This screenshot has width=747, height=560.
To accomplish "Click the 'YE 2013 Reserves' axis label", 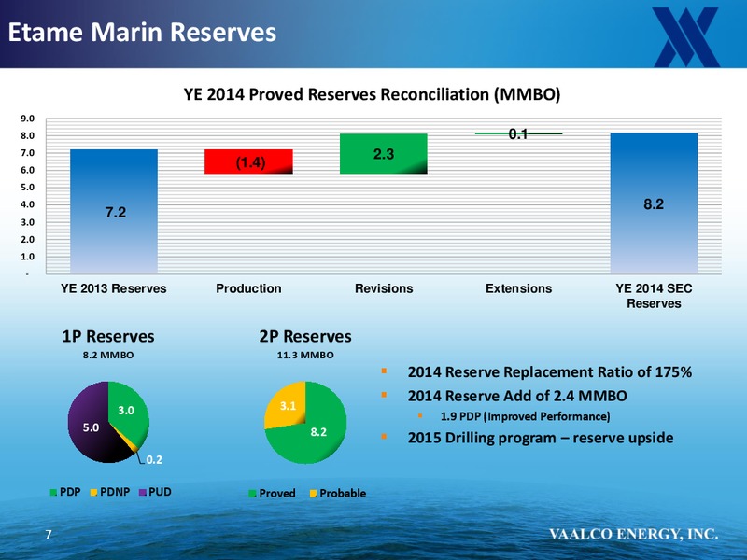I will [x=114, y=288].
